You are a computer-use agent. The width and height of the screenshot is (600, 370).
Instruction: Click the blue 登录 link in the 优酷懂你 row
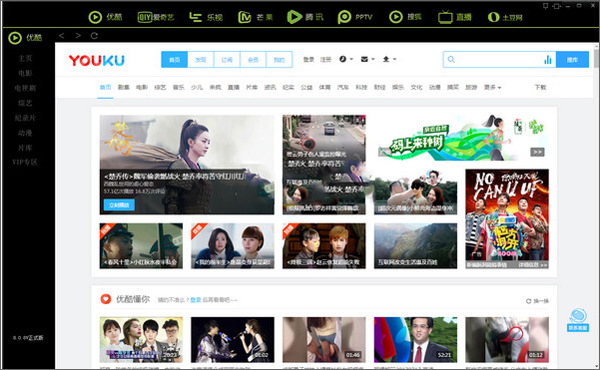[196, 300]
